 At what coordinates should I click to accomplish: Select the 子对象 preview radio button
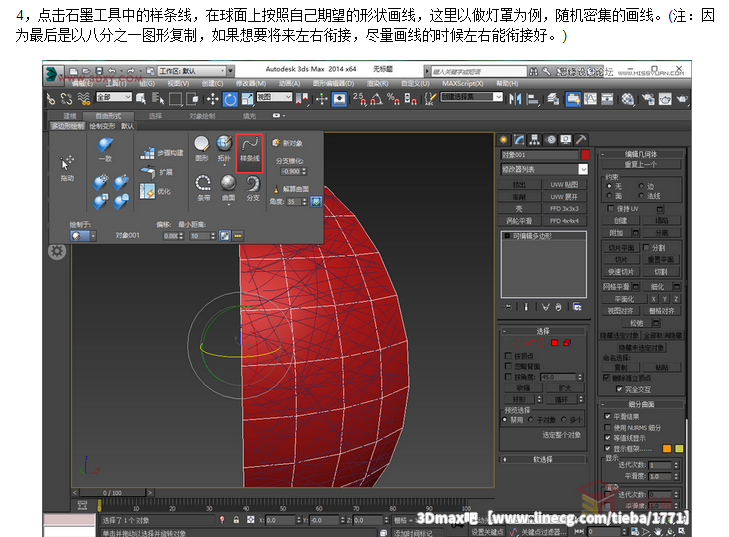pos(530,419)
